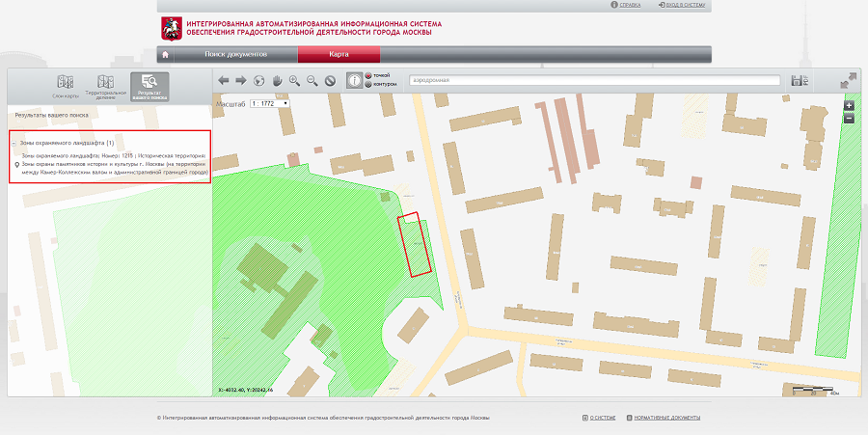
Task: Click the clear/cancel selection icon
Action: [x=330, y=81]
